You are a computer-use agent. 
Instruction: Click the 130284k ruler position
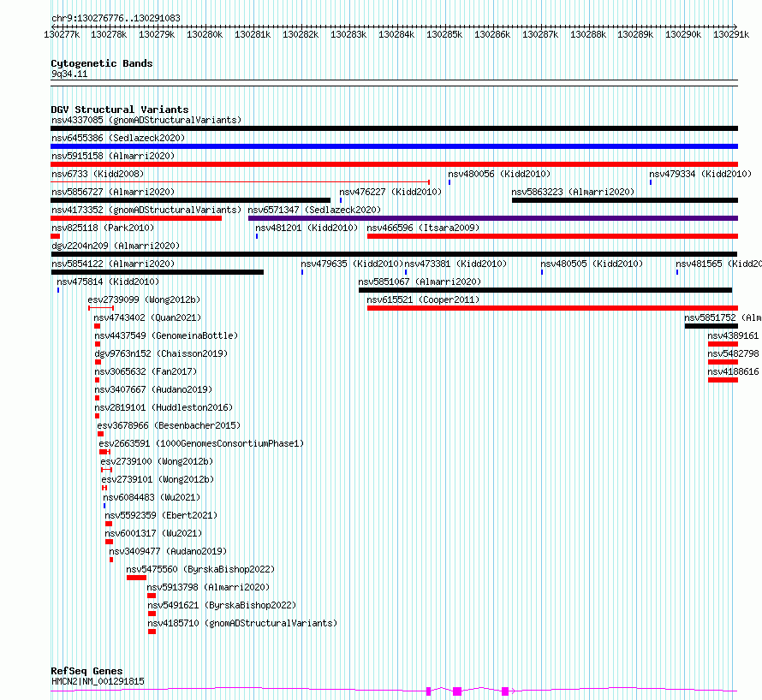(396, 34)
